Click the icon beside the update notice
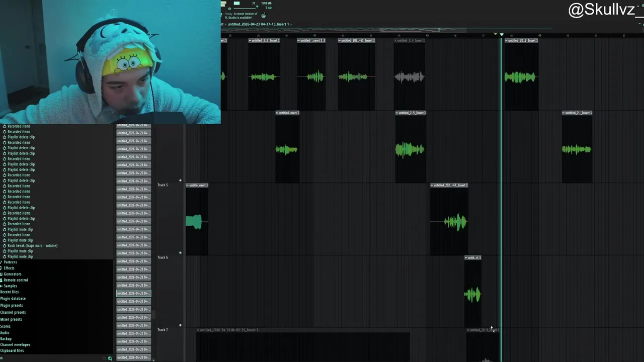This screenshot has height=362, width=644. coord(263,16)
